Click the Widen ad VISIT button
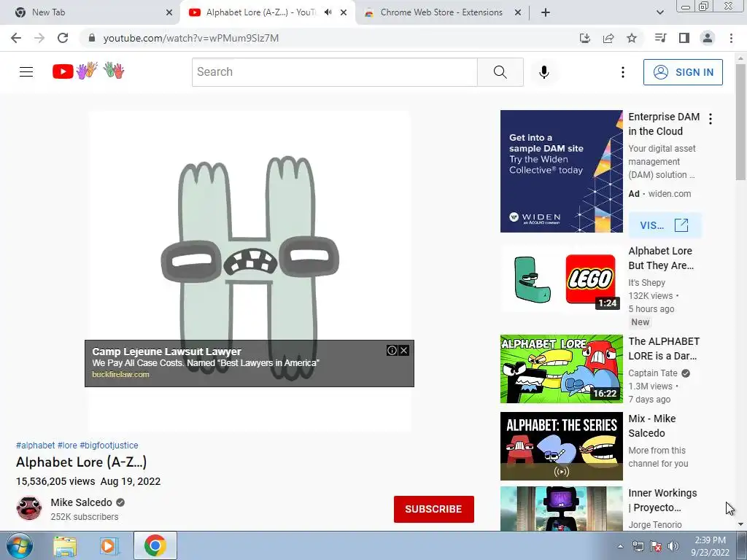This screenshot has height=560, width=747. pos(665,225)
